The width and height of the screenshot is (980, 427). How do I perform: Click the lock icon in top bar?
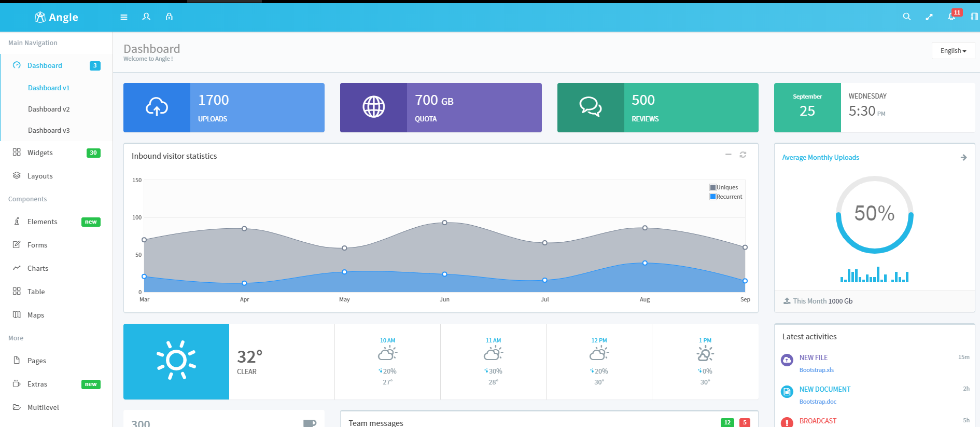169,17
